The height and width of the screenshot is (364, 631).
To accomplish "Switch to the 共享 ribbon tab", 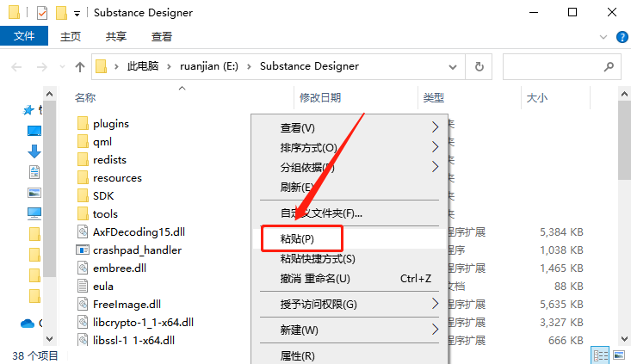I will (x=116, y=36).
